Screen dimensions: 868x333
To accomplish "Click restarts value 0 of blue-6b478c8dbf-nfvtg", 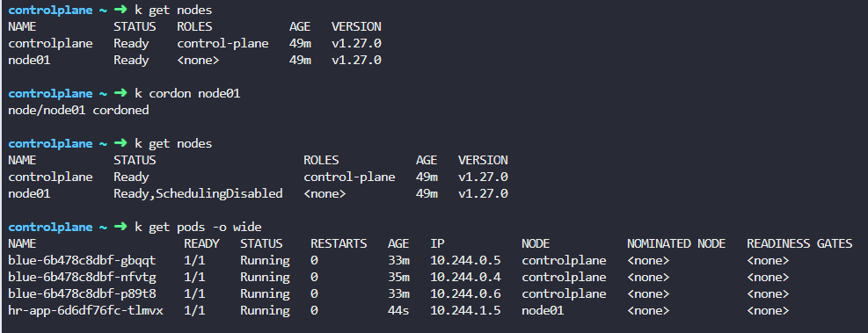I will click(315, 277).
